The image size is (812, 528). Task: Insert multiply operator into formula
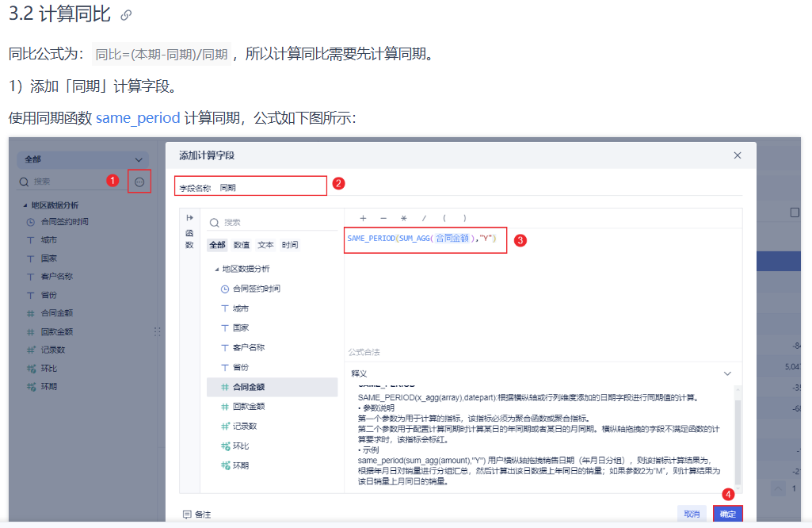[x=403, y=218]
